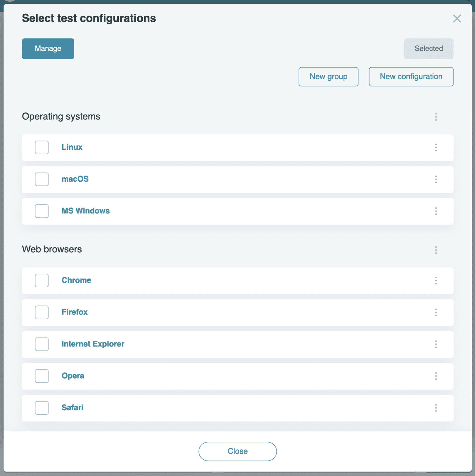Viewport: 475px width, 476px height.
Task: Open the Opera row options menu
Action: [x=436, y=376]
